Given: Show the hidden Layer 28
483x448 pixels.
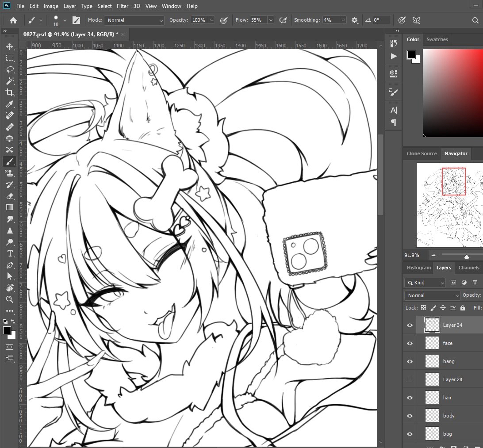Looking at the screenshot, I should (410, 379).
